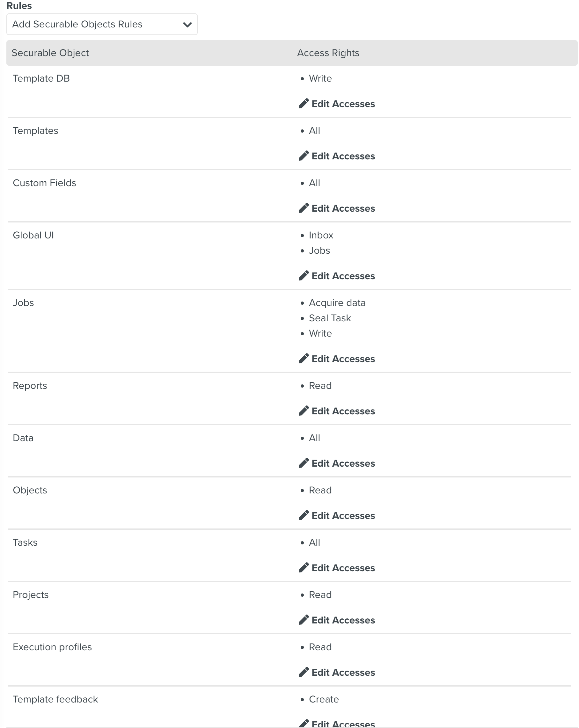Select the Global UI row label
Viewport: 579px width, 728px height.
[x=33, y=235]
